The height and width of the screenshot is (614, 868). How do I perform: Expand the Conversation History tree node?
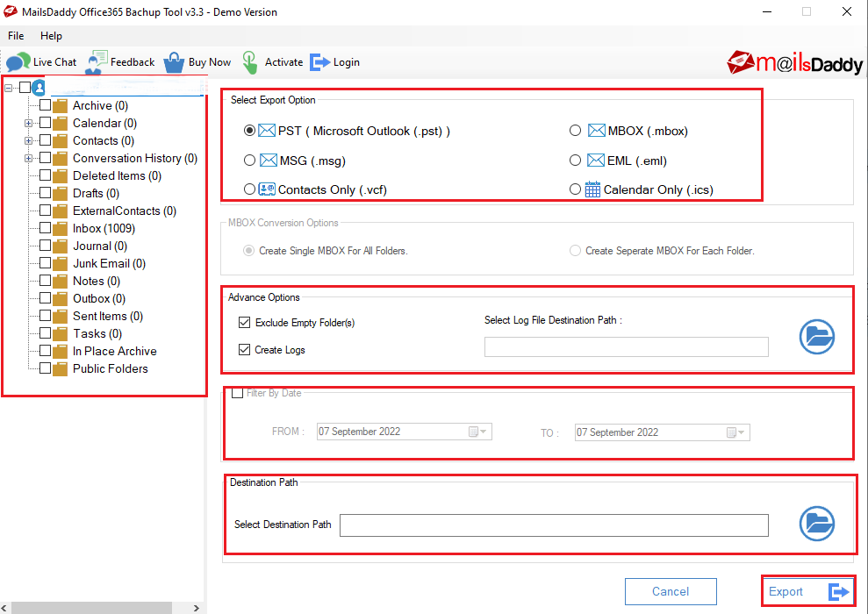coord(28,158)
